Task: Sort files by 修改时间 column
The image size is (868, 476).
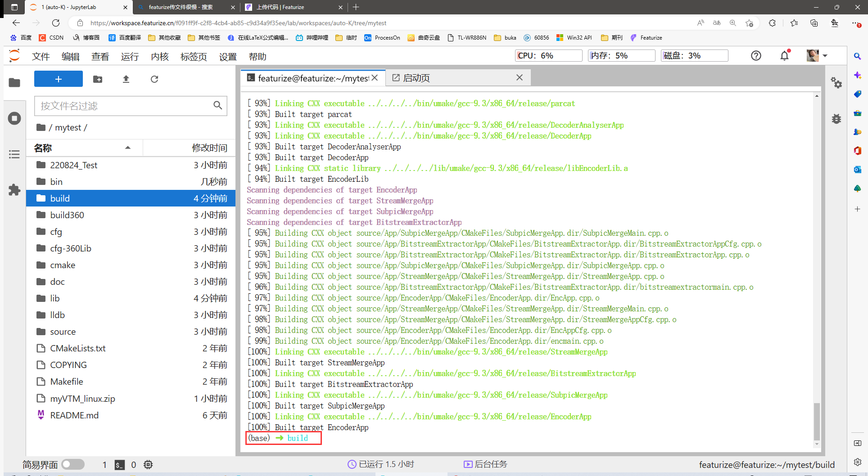Action: pyautogui.click(x=190, y=148)
